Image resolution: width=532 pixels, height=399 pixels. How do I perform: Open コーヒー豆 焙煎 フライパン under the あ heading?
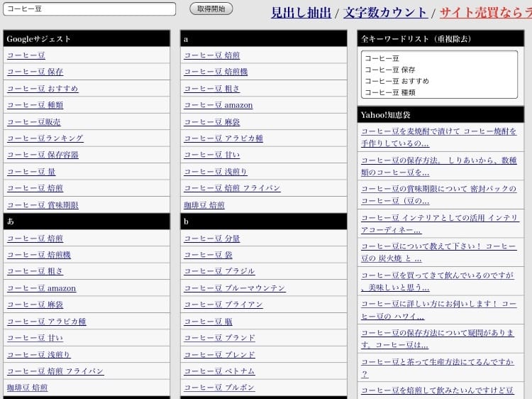pos(55,371)
